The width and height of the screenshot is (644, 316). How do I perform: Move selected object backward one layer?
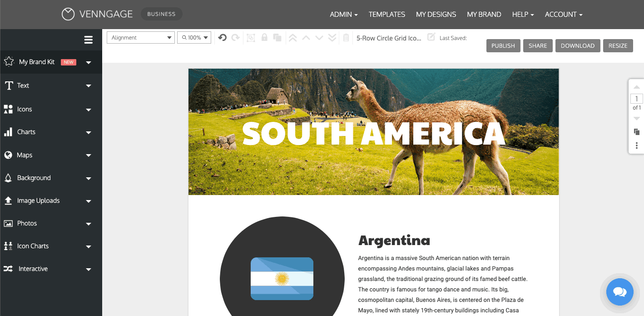pyautogui.click(x=319, y=38)
